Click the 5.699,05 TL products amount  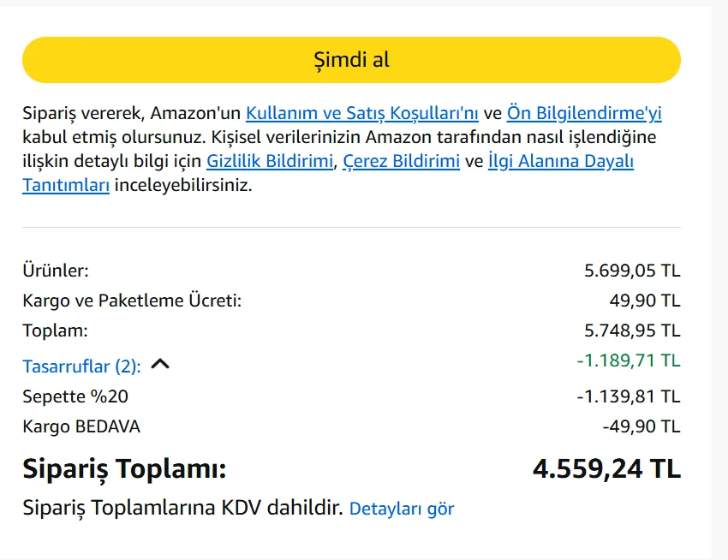click(632, 271)
